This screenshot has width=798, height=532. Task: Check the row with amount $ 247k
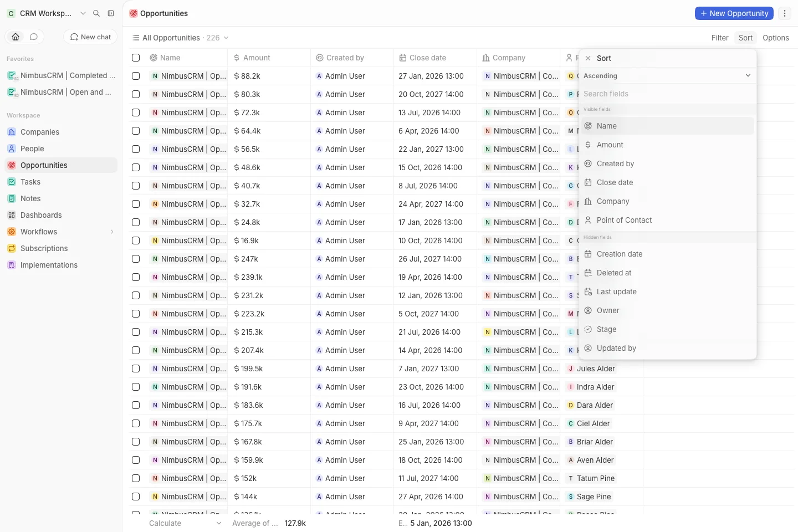click(136, 259)
